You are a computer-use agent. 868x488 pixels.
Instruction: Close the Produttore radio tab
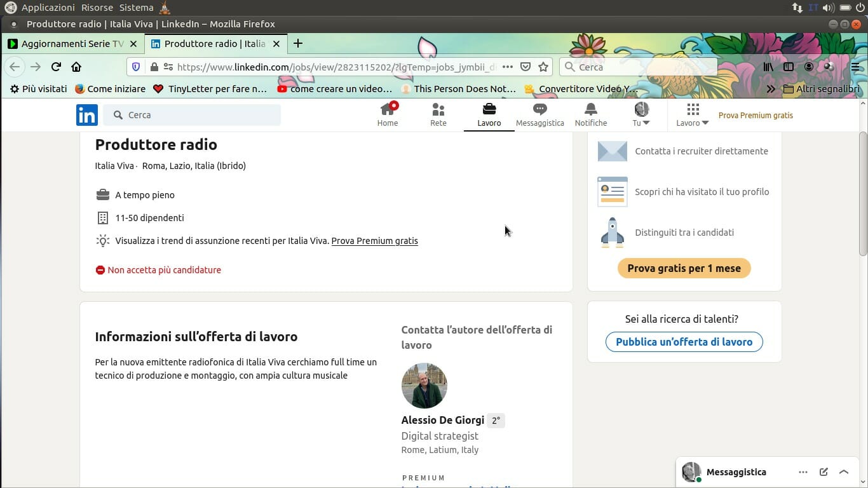(x=276, y=44)
